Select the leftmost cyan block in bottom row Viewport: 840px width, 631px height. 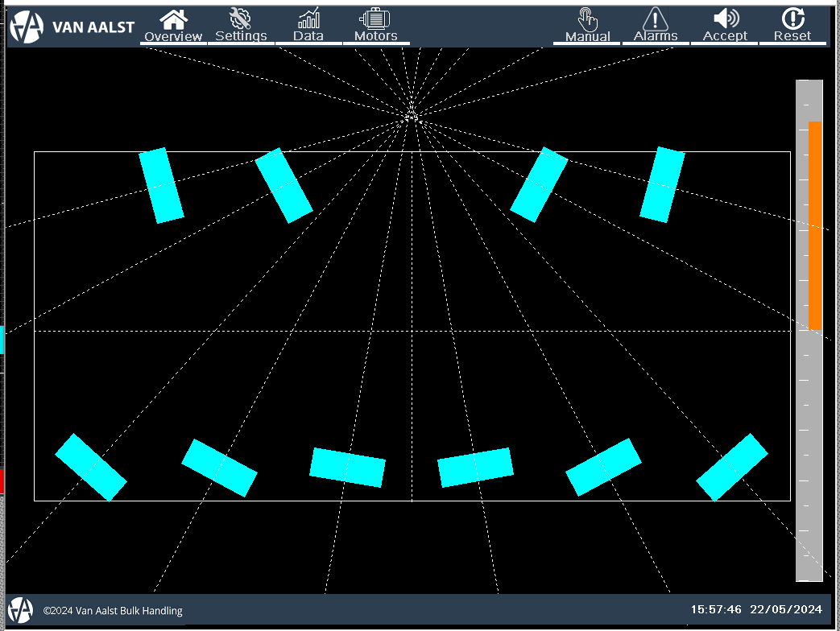tap(91, 468)
